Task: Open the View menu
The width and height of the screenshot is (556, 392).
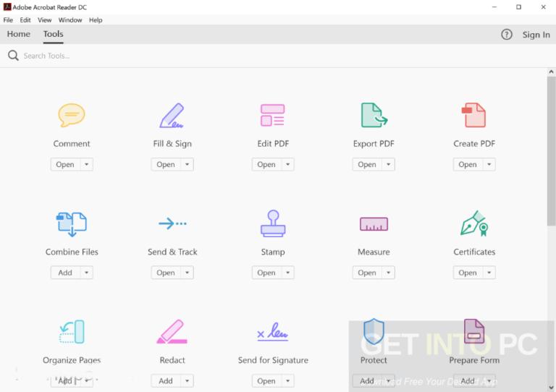Action: pyautogui.click(x=45, y=20)
